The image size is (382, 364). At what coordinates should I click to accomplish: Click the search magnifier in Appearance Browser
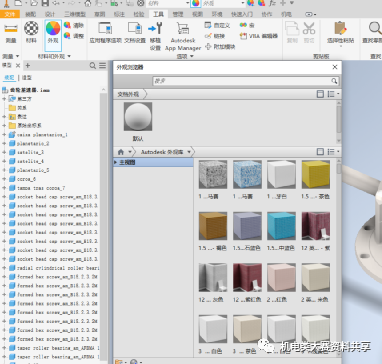click(334, 81)
